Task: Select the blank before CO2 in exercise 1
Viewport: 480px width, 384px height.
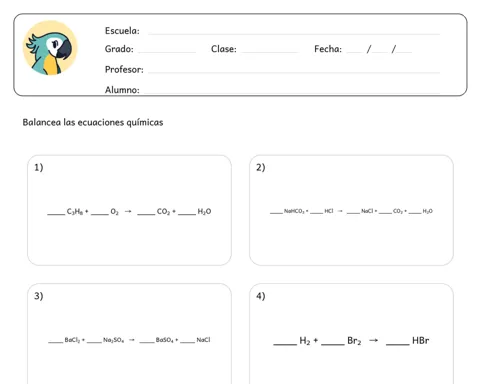Action: [146, 214]
